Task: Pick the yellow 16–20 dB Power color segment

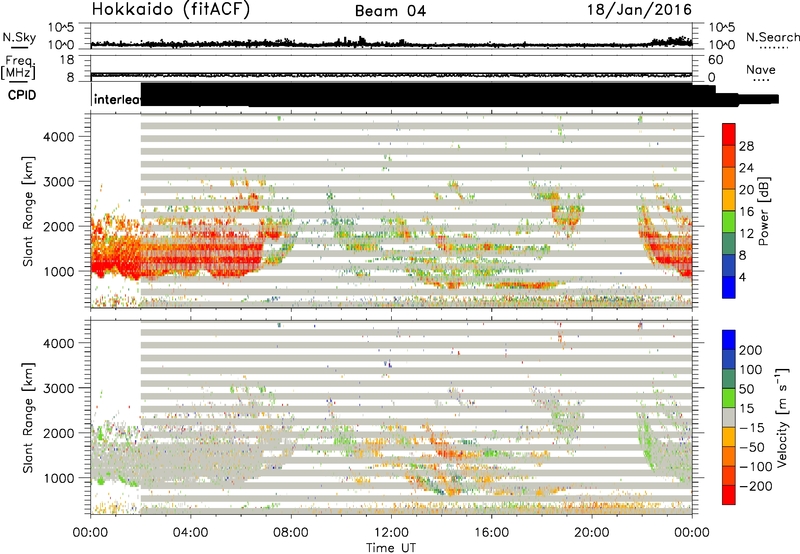Action: click(x=729, y=200)
